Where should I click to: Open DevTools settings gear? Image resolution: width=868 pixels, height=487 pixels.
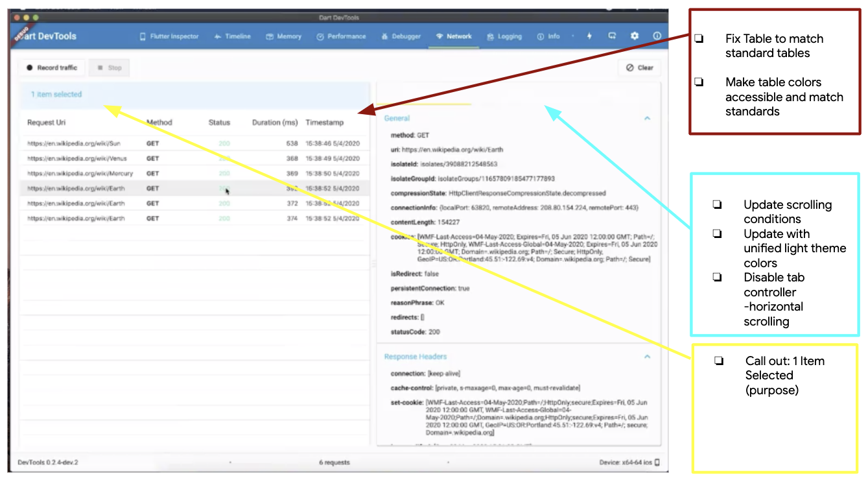click(634, 36)
